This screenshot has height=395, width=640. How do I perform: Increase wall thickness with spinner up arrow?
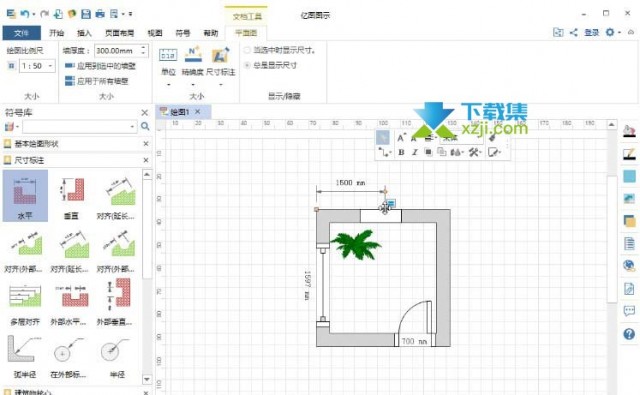point(143,47)
